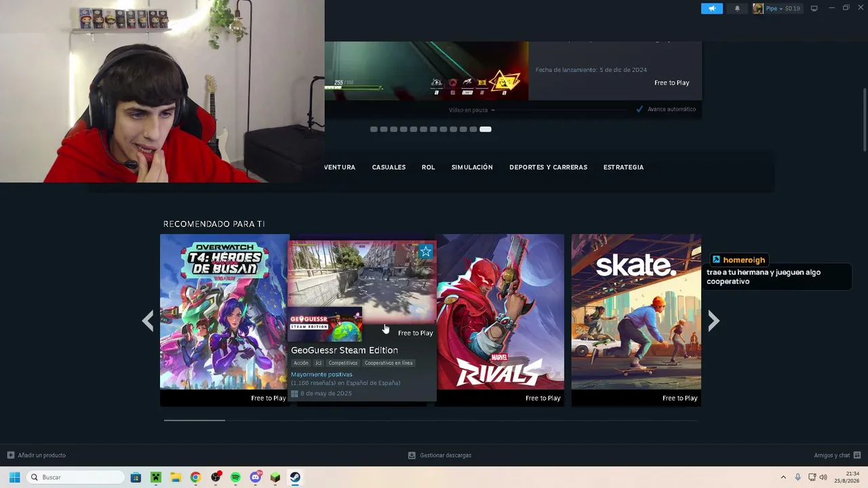Open File Explorer from the taskbar
The height and width of the screenshot is (488, 868).
pyautogui.click(x=175, y=477)
